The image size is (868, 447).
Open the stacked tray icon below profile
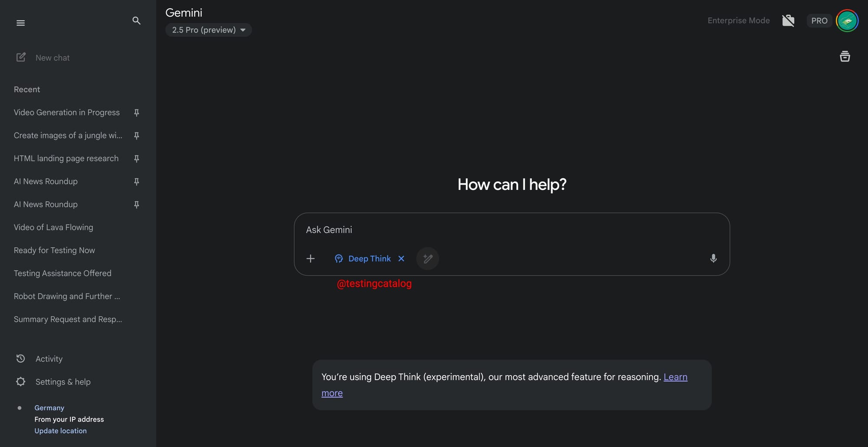[x=845, y=56]
